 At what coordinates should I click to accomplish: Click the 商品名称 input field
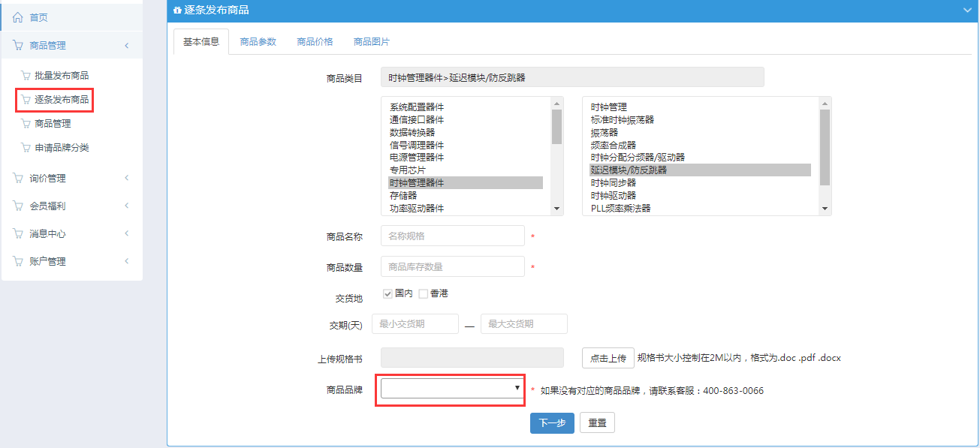pos(452,236)
